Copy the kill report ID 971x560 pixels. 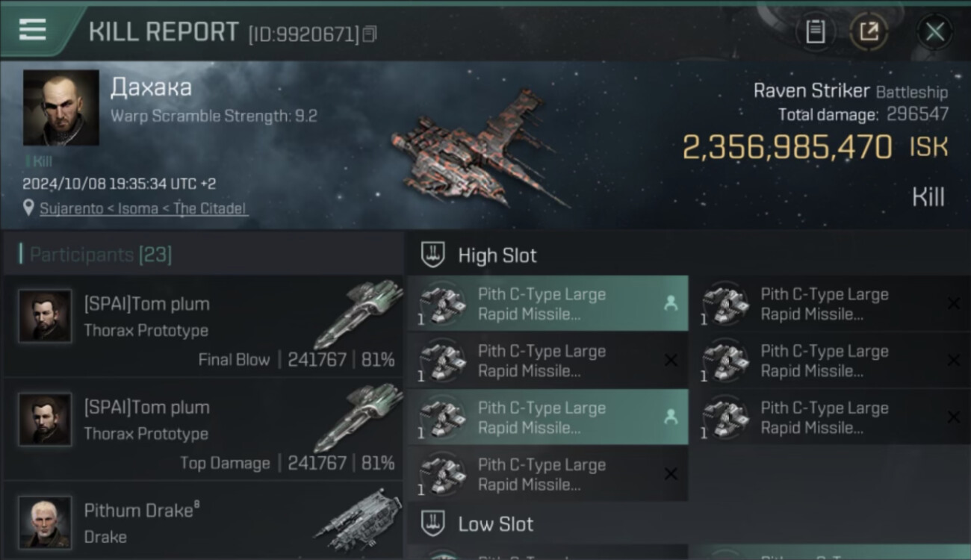(370, 34)
